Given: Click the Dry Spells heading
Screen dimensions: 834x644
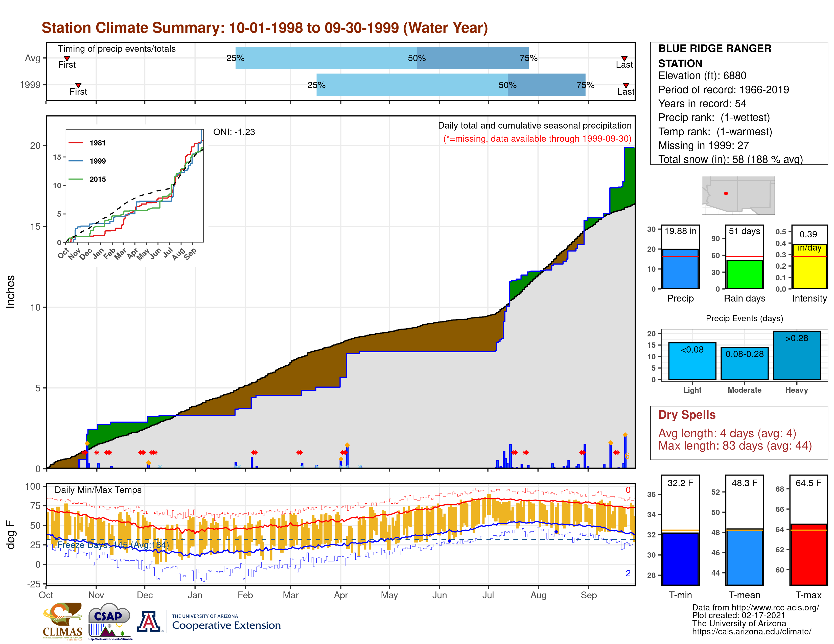Looking at the screenshot, I should pos(687,415).
